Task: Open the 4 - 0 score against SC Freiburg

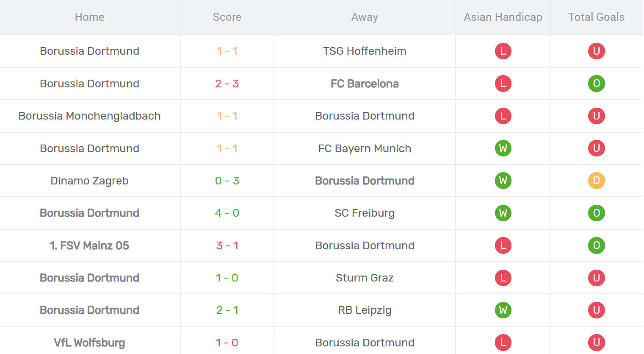Action: pyautogui.click(x=227, y=213)
